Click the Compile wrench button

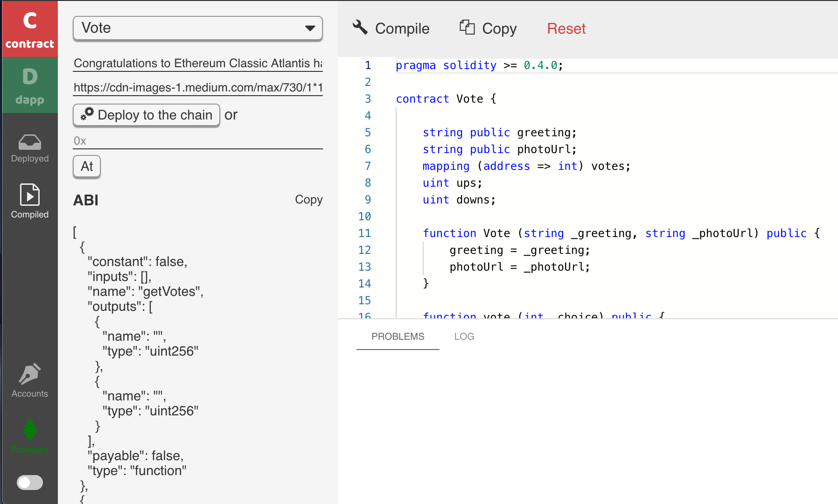pyautogui.click(x=391, y=28)
